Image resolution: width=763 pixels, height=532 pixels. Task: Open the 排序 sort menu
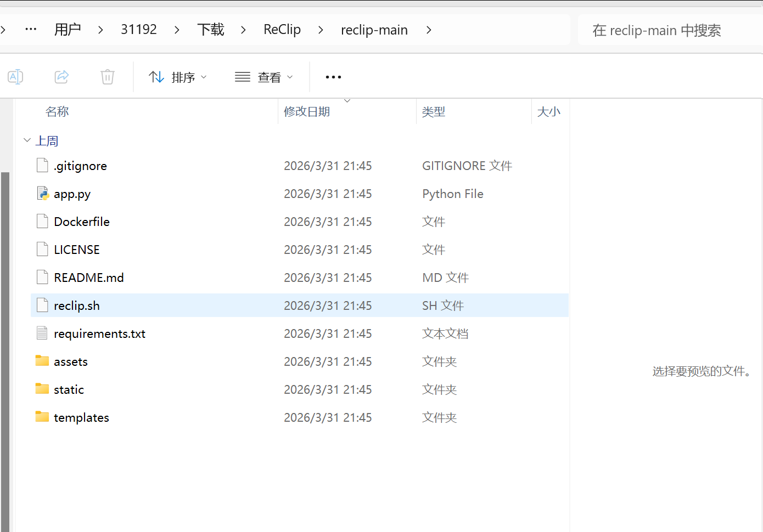178,77
